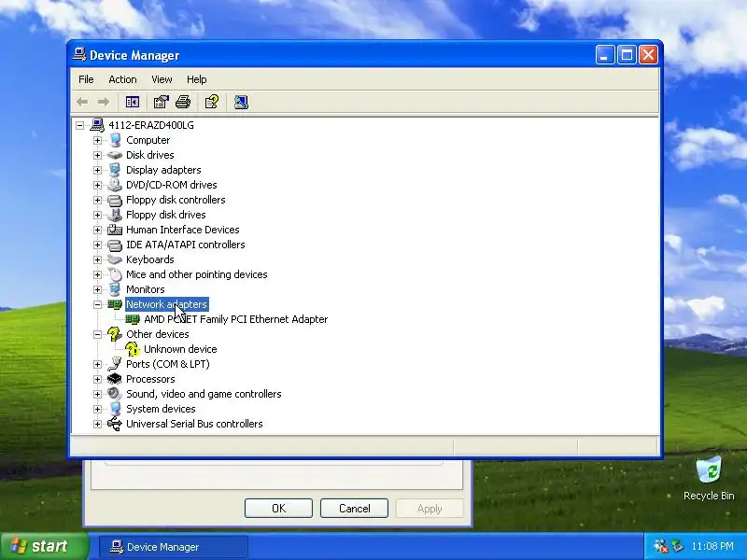The image size is (747, 560).
Task: Collapse the Other devices node
Action: coord(97,334)
